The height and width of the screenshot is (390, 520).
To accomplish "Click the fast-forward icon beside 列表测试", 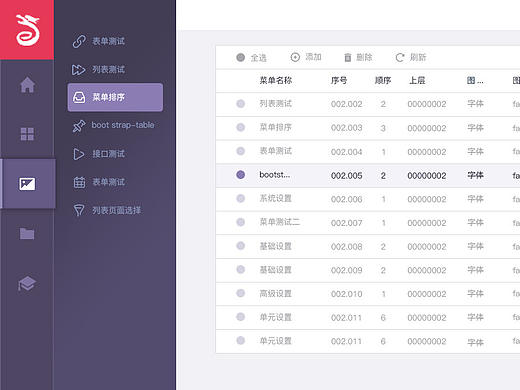I will (79, 70).
